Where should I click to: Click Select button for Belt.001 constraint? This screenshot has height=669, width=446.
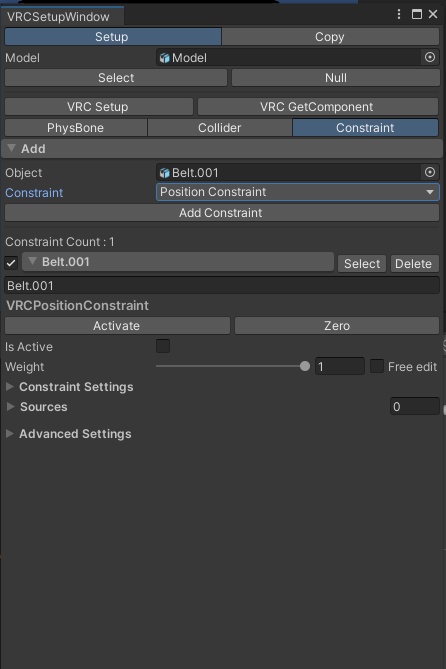[x=362, y=264]
